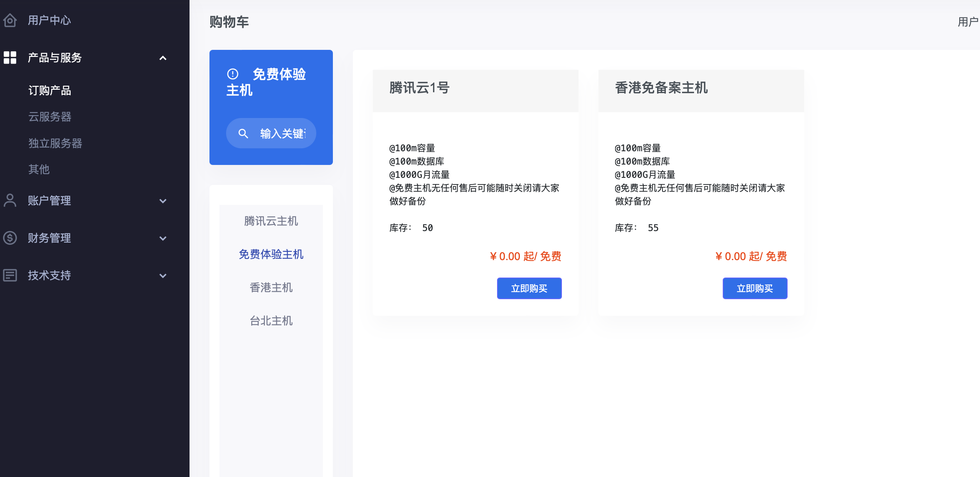Click the dollar coin icon for 财务管理
The width and height of the screenshot is (980, 477).
pos(10,238)
